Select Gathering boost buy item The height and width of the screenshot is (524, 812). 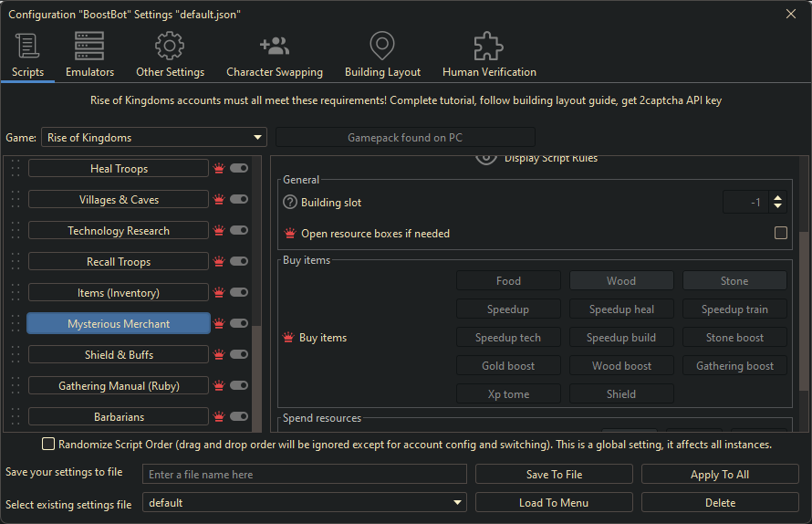pyautogui.click(x=734, y=366)
